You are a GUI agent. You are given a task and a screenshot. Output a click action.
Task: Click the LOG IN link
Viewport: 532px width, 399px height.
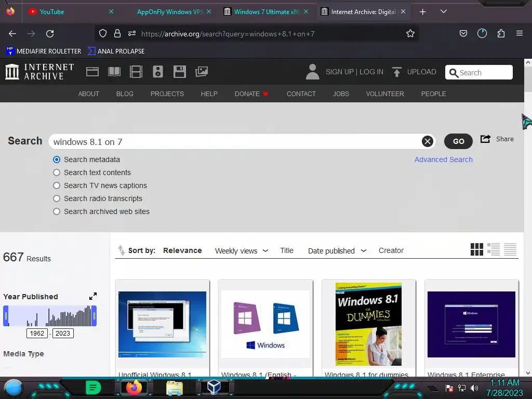tap(371, 72)
